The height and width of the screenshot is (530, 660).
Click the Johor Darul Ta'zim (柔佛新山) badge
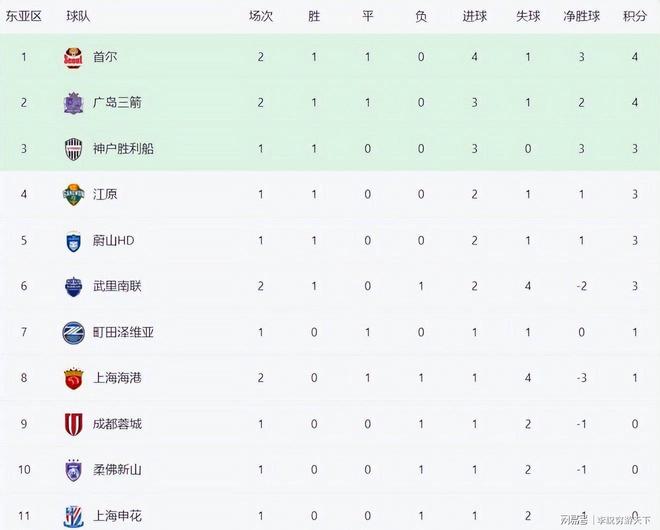[73, 470]
